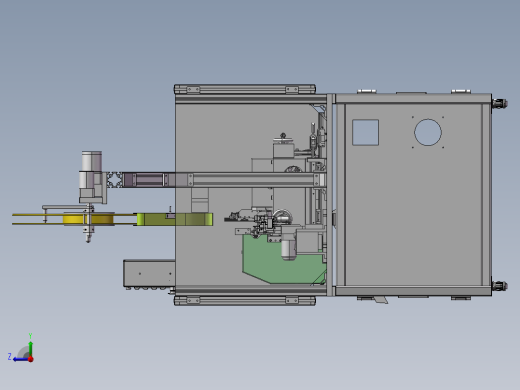This screenshot has height=390, width=520.
Task: Select the circular cutout in the cabinet panel
Action: click(428, 132)
